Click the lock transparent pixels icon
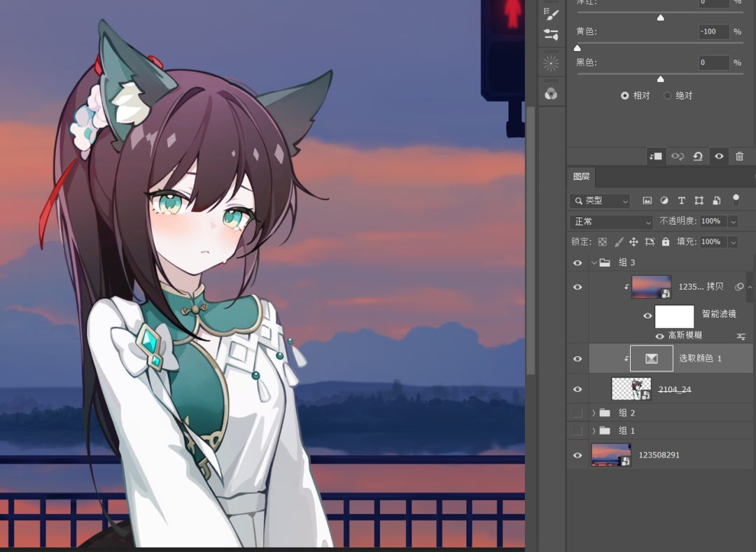756x552 pixels. (x=603, y=242)
